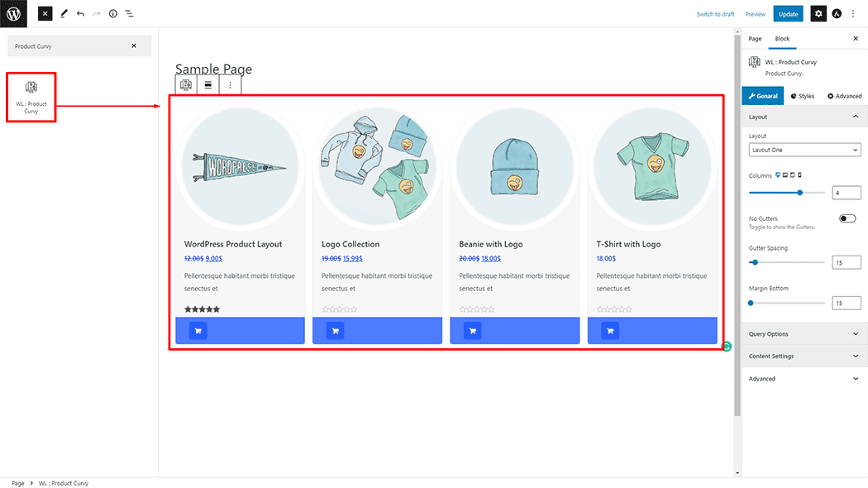Expand the Query Options section
The image size is (868, 488).
(804, 334)
